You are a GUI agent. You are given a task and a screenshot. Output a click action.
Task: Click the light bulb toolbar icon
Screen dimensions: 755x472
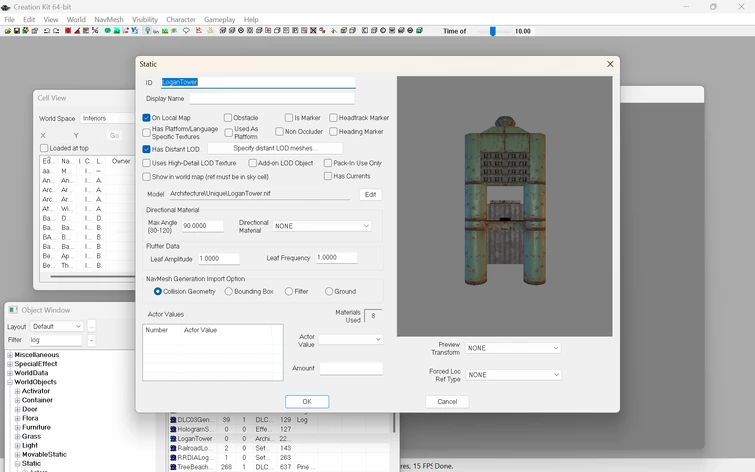coord(147,31)
